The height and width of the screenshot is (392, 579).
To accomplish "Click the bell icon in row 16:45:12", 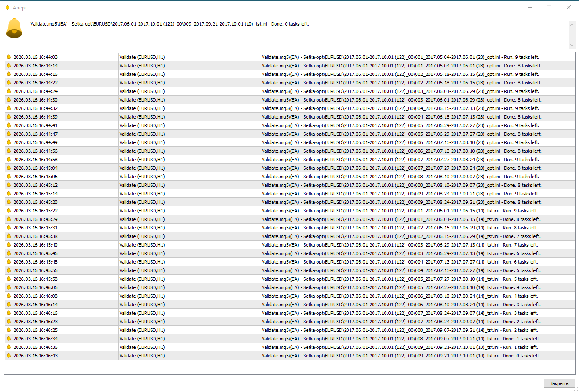I will pos(9,185).
